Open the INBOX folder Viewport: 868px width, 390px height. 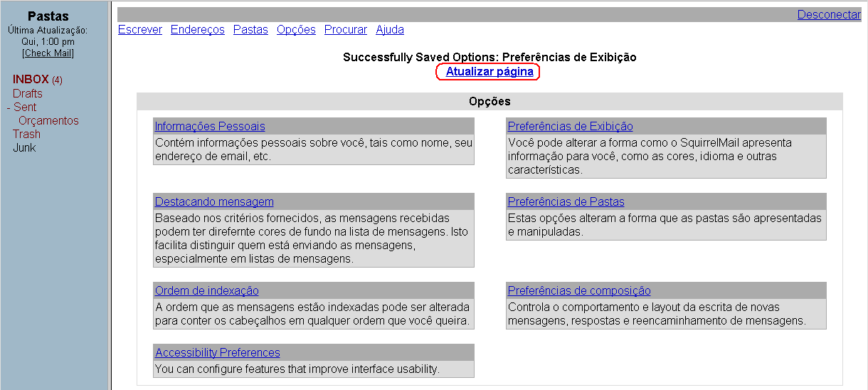coord(31,80)
